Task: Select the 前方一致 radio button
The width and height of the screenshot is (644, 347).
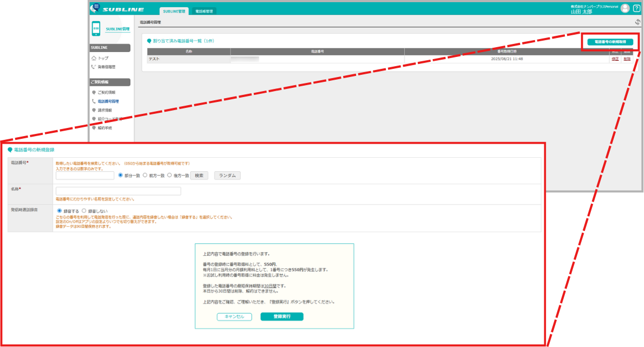Action: coord(145,175)
